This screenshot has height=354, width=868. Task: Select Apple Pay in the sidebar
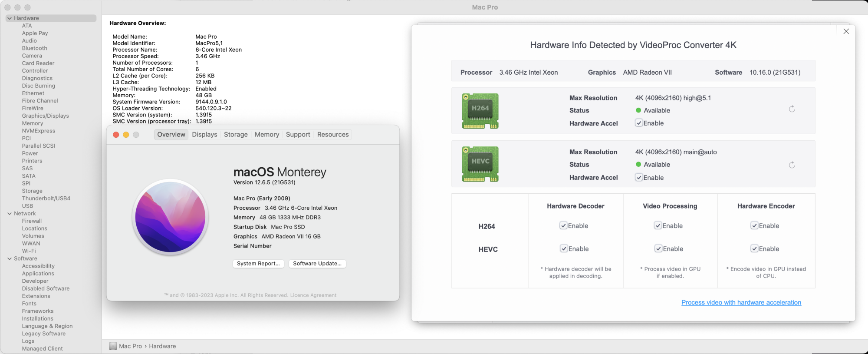coord(35,33)
